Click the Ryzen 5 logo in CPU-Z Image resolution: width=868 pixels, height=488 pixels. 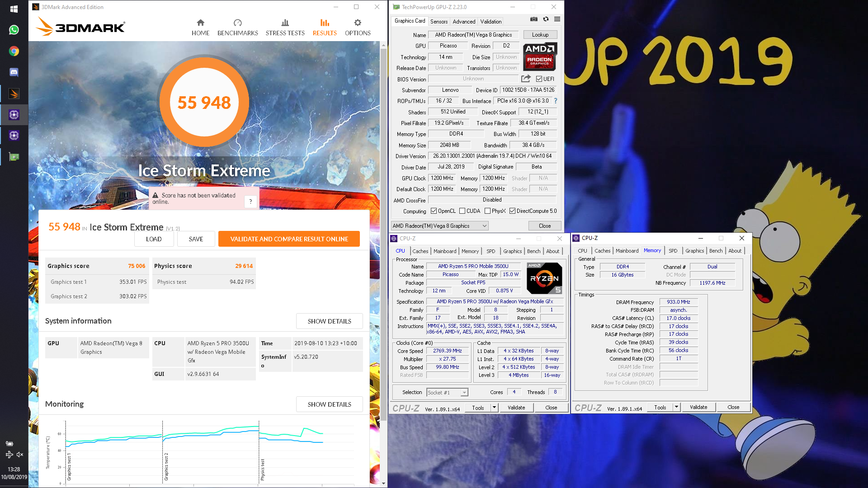click(x=545, y=278)
